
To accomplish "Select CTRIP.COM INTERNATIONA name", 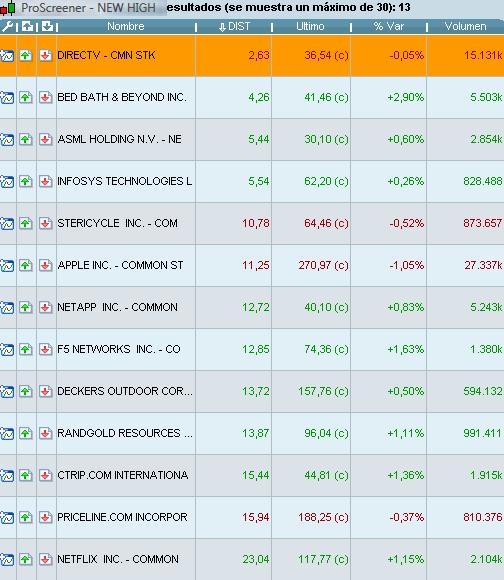I will click(x=123, y=475).
